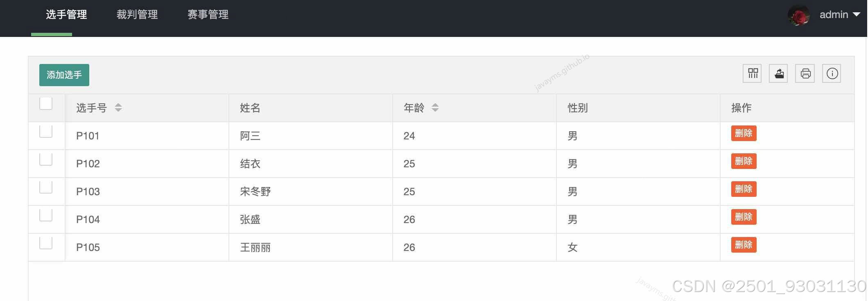Image resolution: width=868 pixels, height=301 pixels.
Task: Open print preview via the printer icon
Action: (x=805, y=73)
